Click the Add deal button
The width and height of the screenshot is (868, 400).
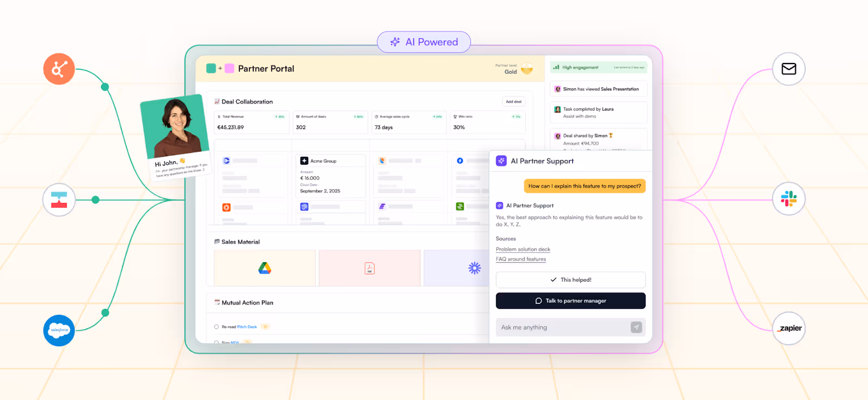pos(513,101)
